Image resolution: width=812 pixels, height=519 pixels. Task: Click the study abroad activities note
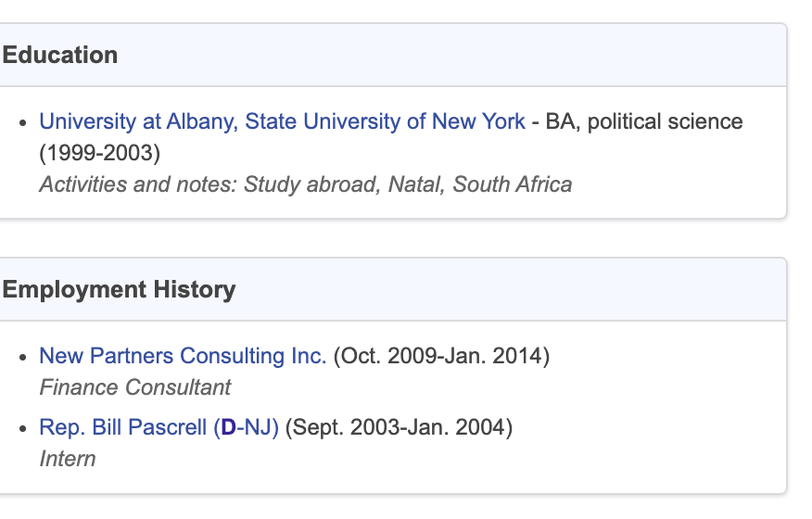pyautogui.click(x=306, y=185)
